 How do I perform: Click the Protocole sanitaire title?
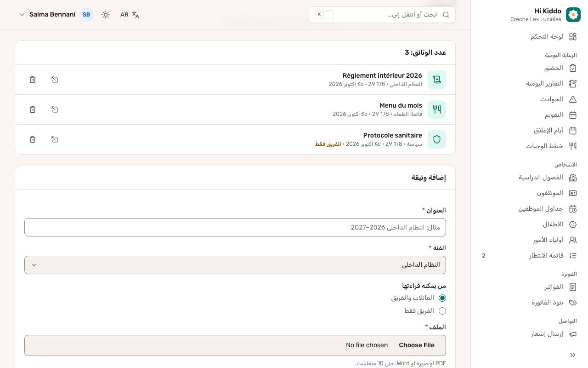pyautogui.click(x=393, y=135)
